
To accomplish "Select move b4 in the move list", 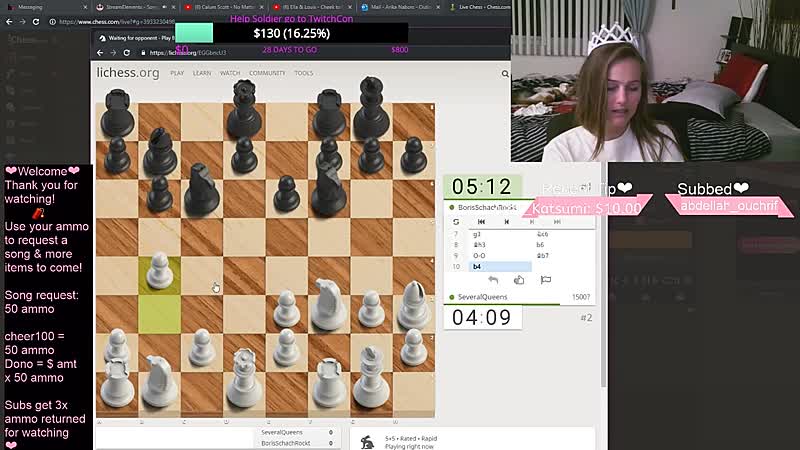I will click(478, 266).
